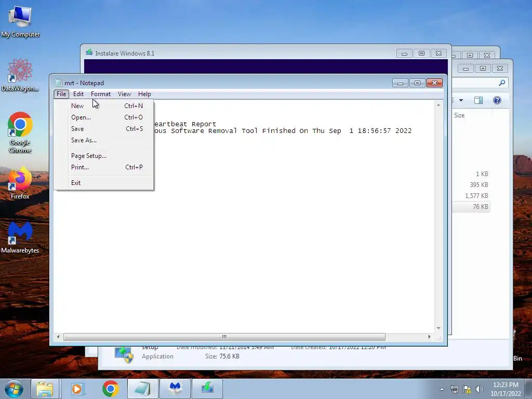Select the Firefox desktop shortcut
532x399 pixels.
click(x=20, y=183)
